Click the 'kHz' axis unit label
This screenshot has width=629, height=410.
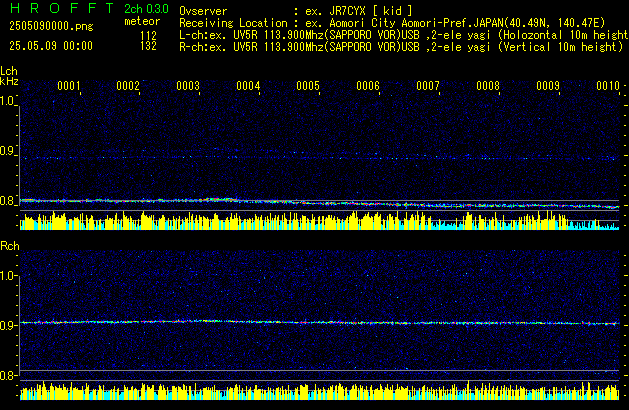(9, 81)
